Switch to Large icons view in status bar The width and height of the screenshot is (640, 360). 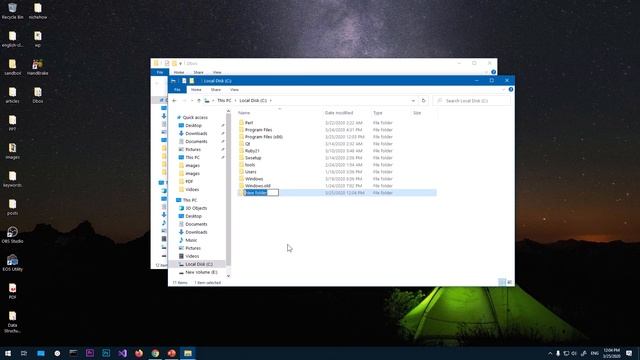[509, 282]
